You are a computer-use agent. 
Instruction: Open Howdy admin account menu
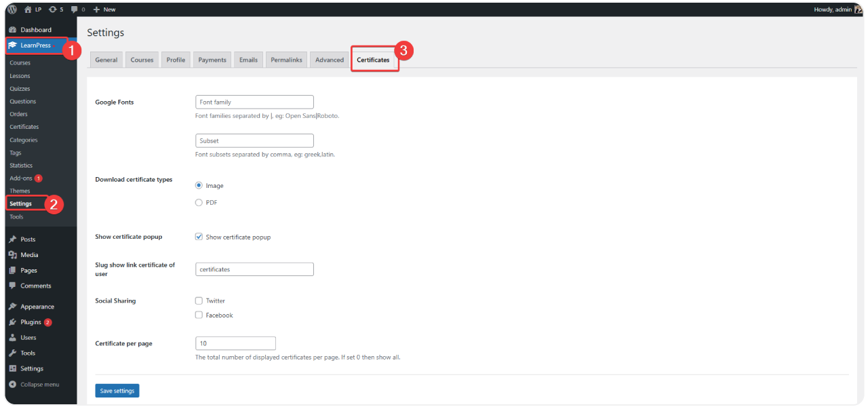pyautogui.click(x=836, y=9)
